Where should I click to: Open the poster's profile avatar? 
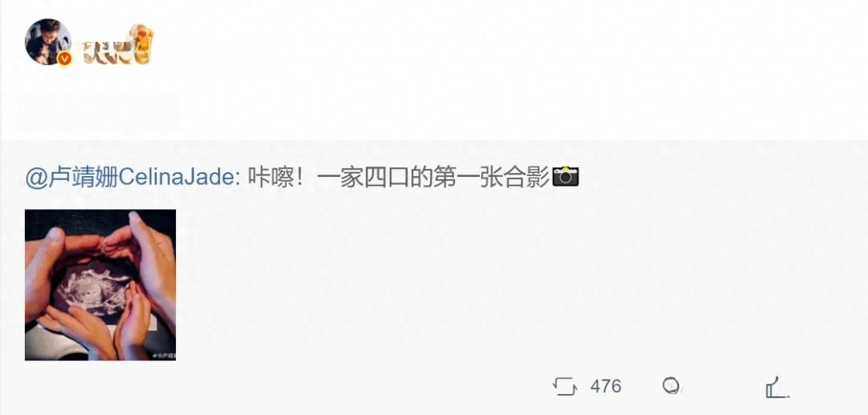[48, 42]
